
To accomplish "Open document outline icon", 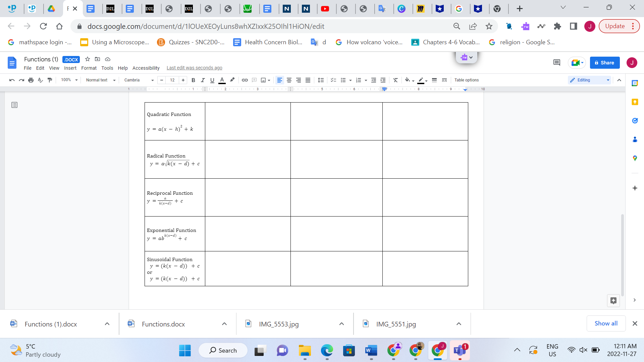I will tap(14, 105).
